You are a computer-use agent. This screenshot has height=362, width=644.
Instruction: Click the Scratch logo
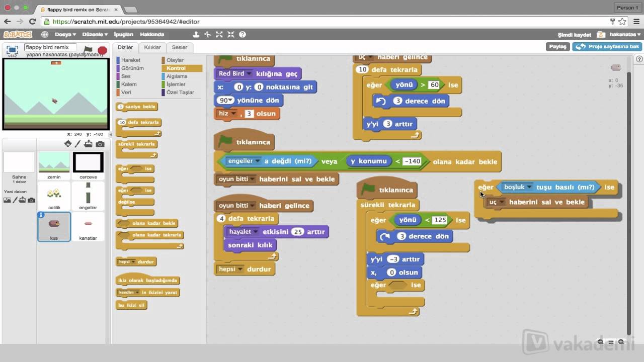(x=17, y=34)
